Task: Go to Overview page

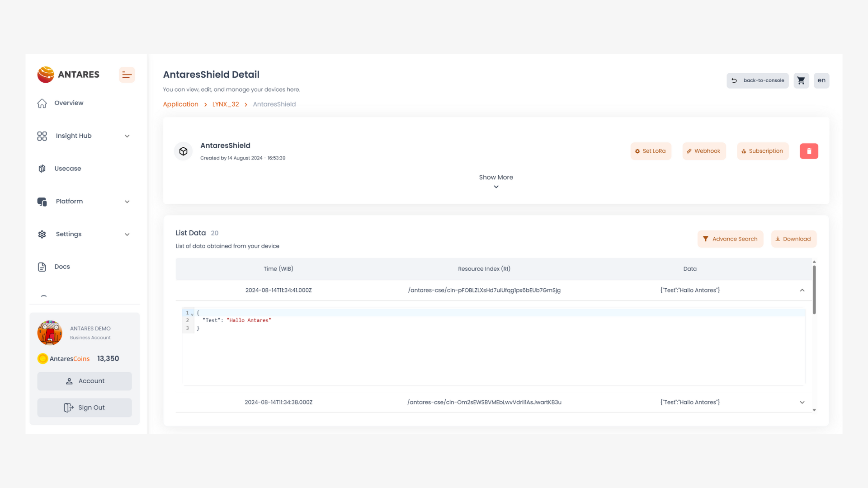Action: (69, 103)
